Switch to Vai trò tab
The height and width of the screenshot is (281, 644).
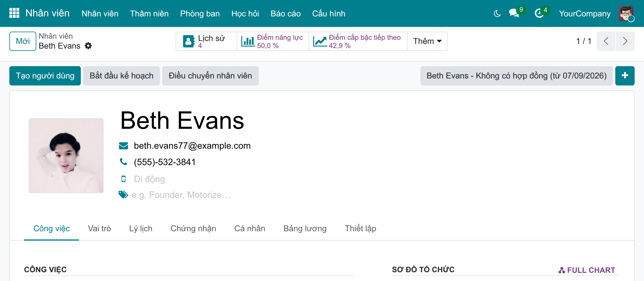(x=100, y=229)
